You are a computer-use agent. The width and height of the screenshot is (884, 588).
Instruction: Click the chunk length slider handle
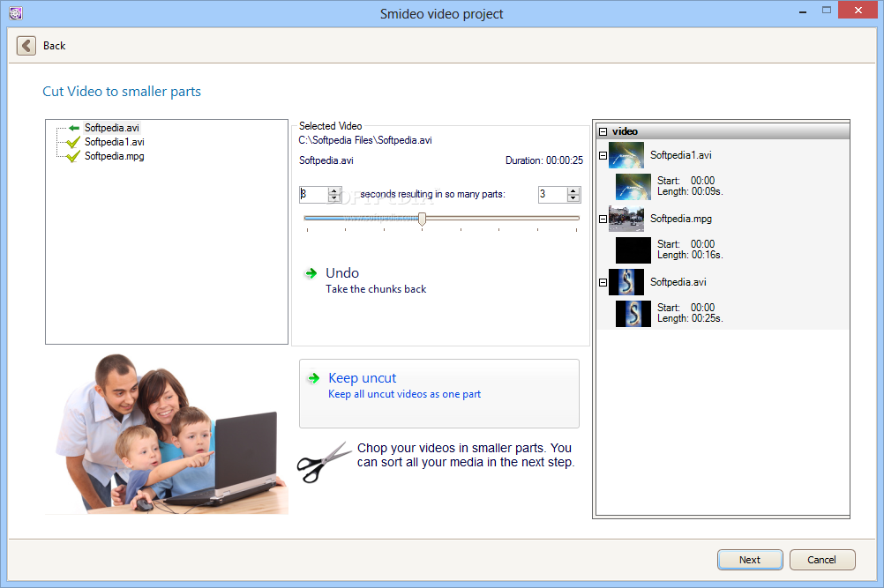[x=422, y=219]
